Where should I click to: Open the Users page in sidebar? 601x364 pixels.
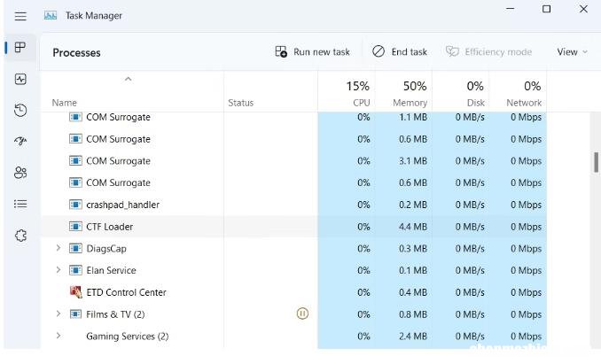20,173
